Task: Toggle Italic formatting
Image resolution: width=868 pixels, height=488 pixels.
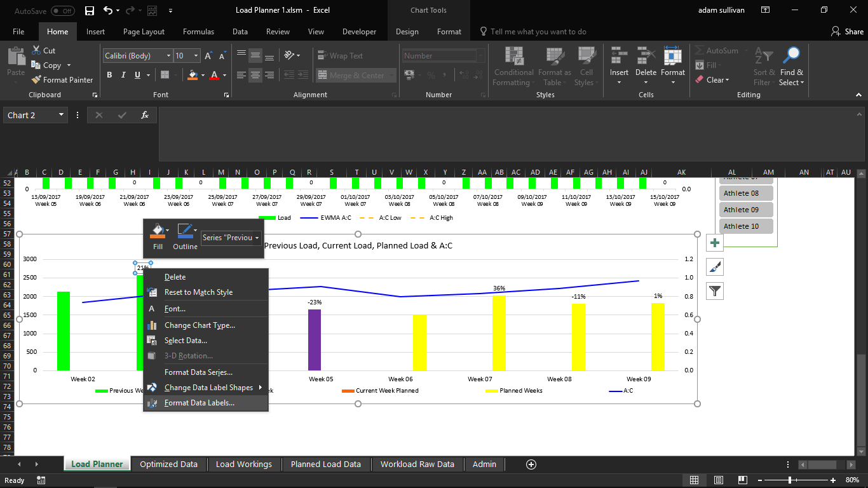Action: [x=123, y=75]
